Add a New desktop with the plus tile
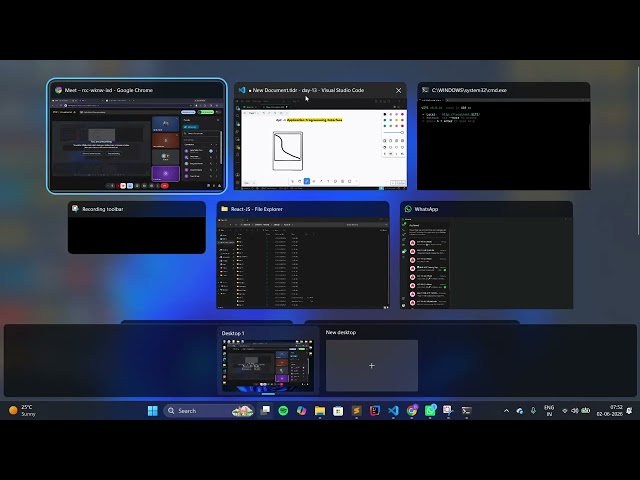The width and height of the screenshot is (640, 480). (x=371, y=365)
